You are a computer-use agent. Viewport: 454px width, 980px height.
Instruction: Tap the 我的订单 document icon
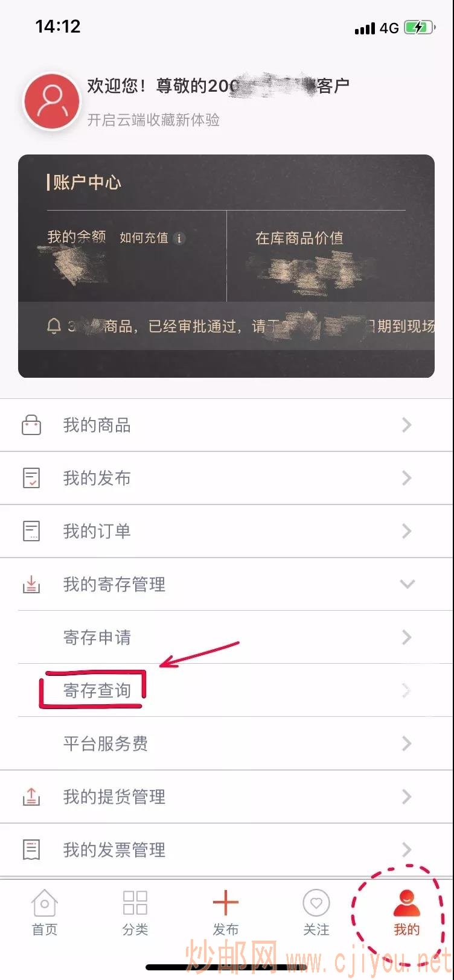tap(31, 531)
